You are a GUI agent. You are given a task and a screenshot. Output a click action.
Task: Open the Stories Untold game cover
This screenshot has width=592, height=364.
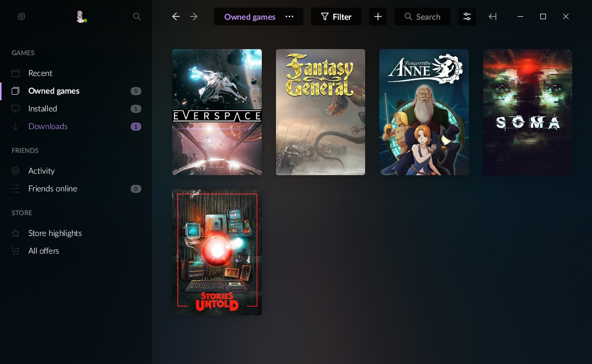[217, 253]
